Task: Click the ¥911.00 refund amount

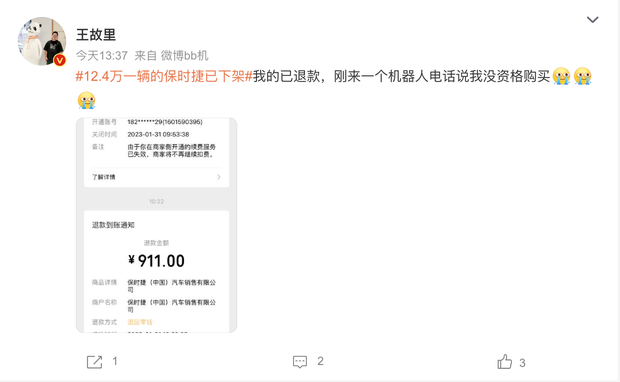Action: pos(157,261)
